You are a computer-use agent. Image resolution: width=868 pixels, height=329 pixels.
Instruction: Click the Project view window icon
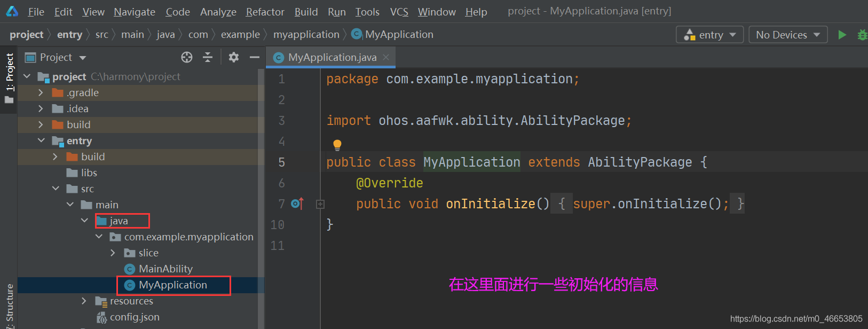point(30,57)
